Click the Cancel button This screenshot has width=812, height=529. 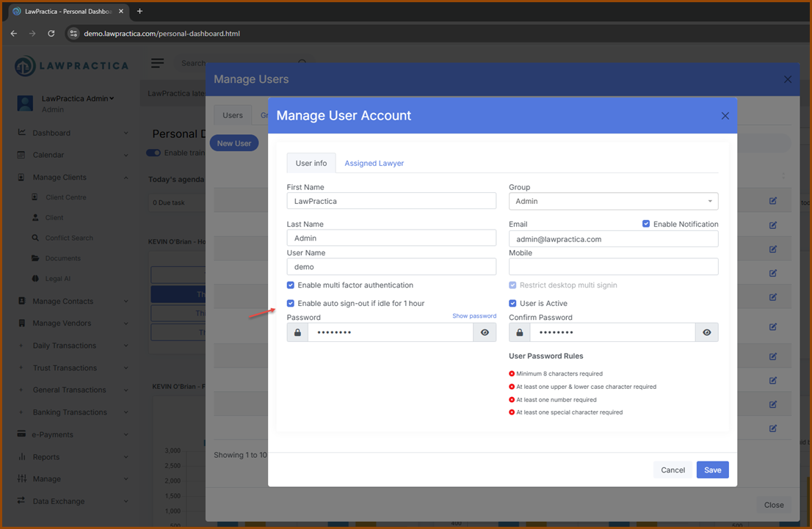coord(673,470)
